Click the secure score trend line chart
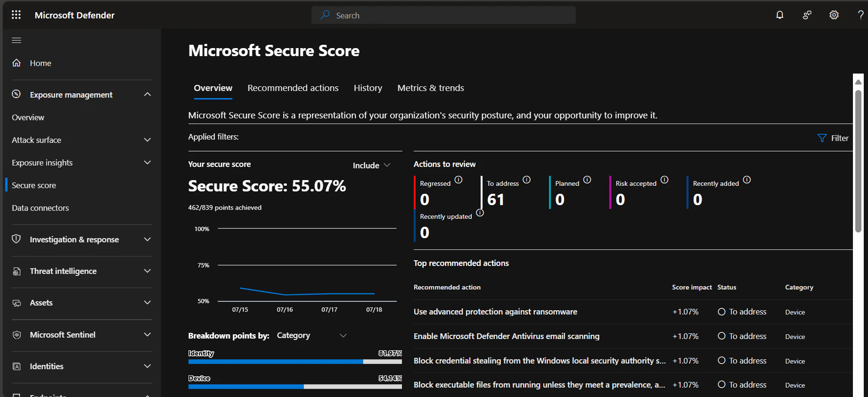 (307, 291)
